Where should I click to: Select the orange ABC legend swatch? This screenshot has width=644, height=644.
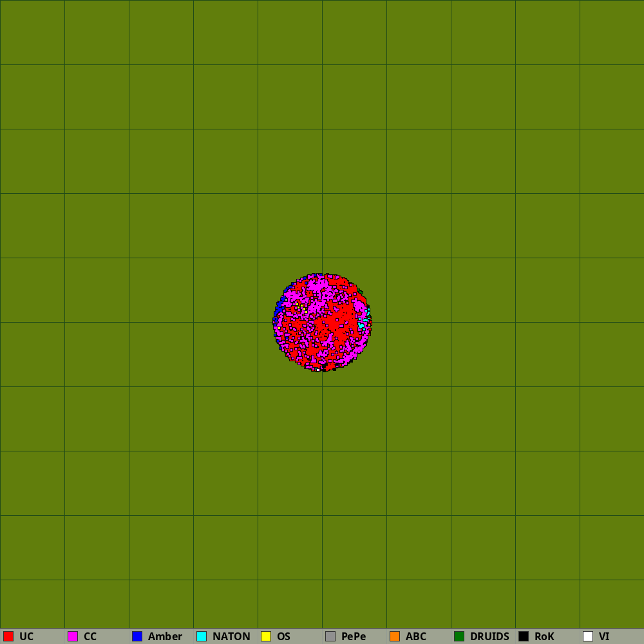tap(395, 636)
